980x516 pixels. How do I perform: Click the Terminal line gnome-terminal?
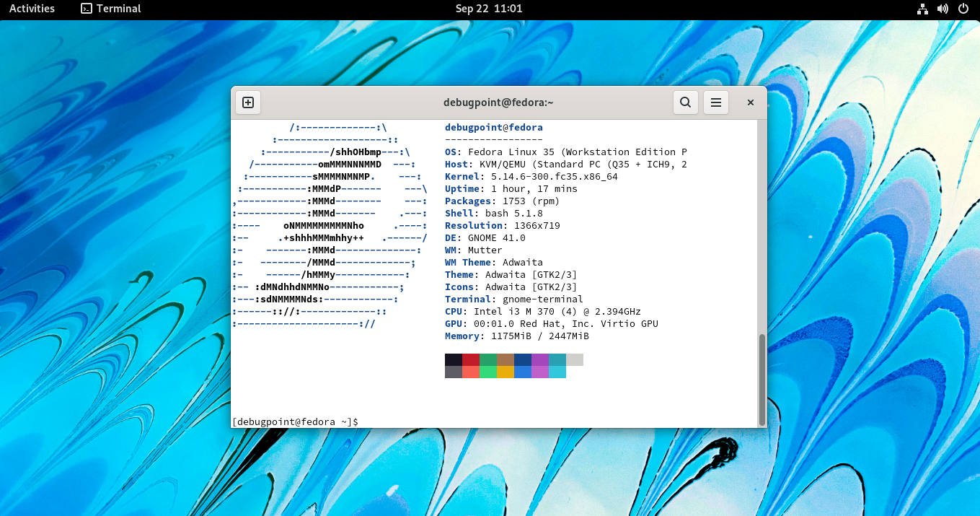514,299
